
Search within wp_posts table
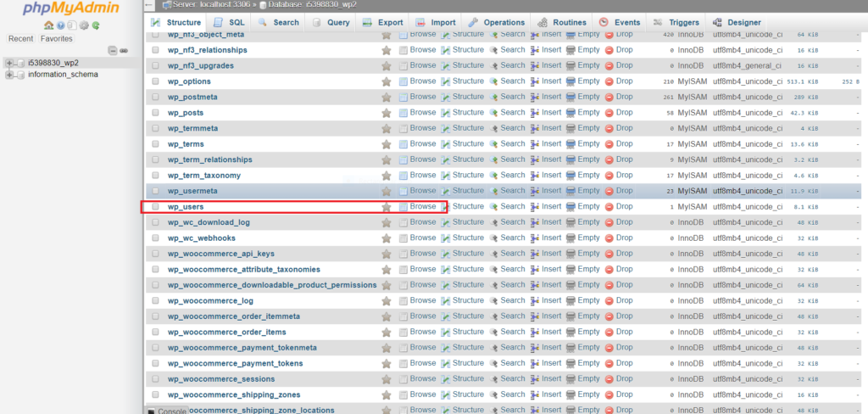point(507,112)
